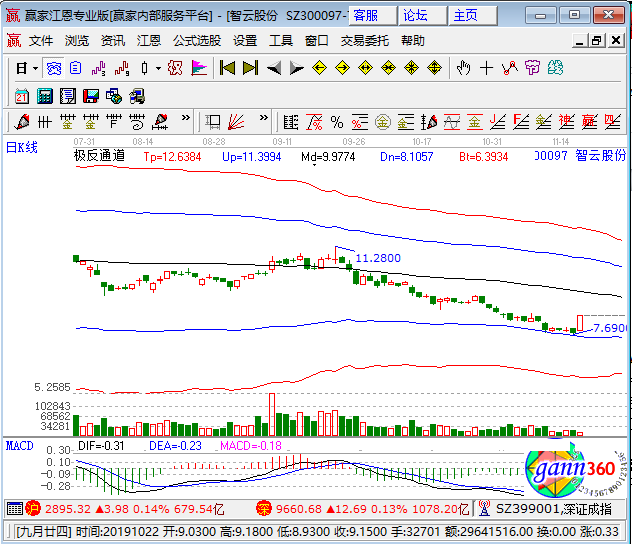Click the globe windows icon
This screenshot has width=632, height=544.
(114, 96)
